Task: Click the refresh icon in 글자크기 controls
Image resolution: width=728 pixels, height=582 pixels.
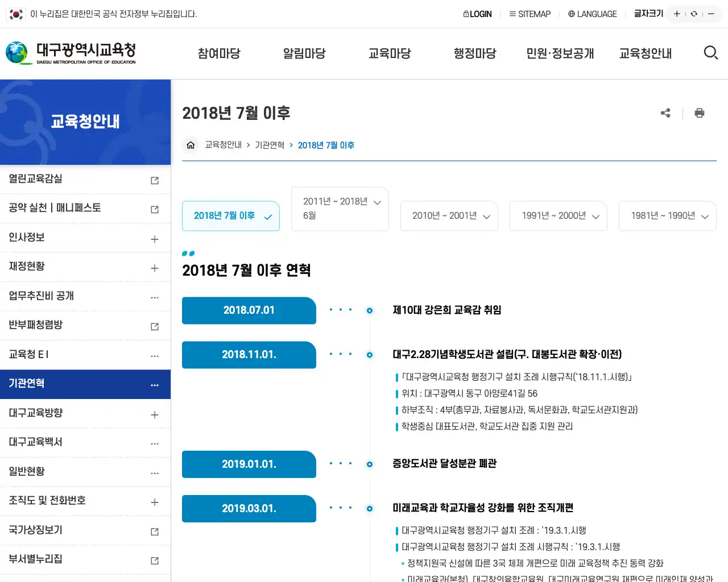Action: pos(694,13)
